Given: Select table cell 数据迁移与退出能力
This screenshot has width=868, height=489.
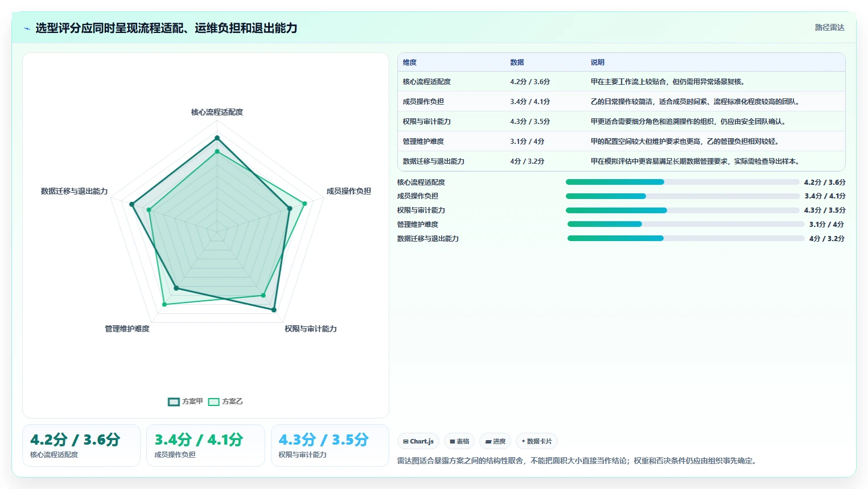Looking at the screenshot, I should [433, 161].
